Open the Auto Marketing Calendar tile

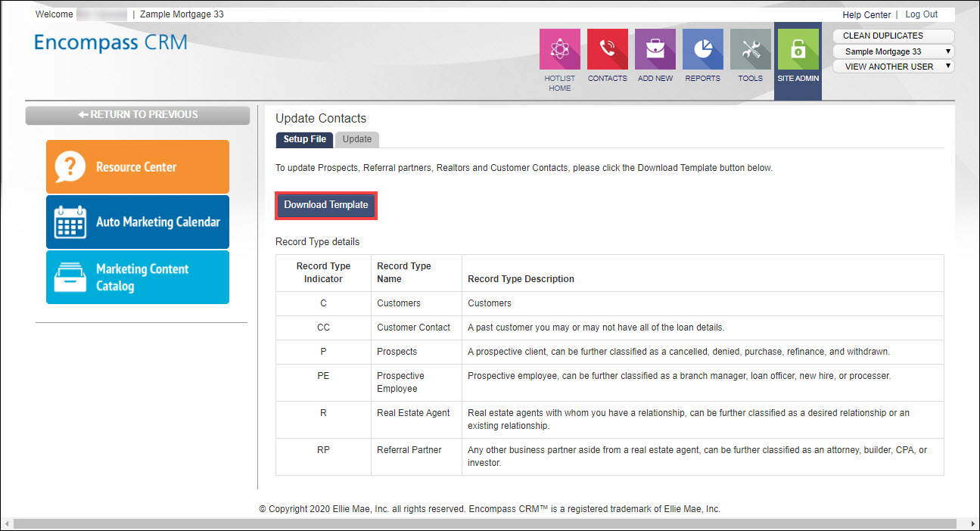click(138, 222)
